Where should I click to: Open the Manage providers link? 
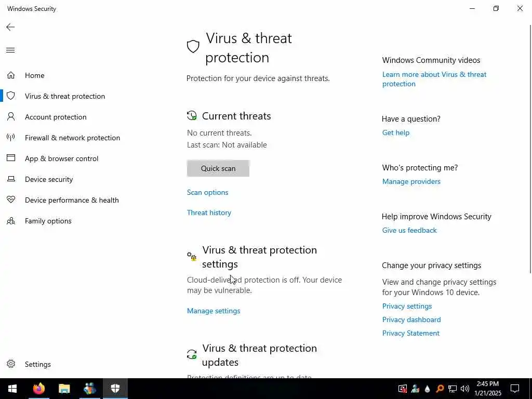pos(411,181)
